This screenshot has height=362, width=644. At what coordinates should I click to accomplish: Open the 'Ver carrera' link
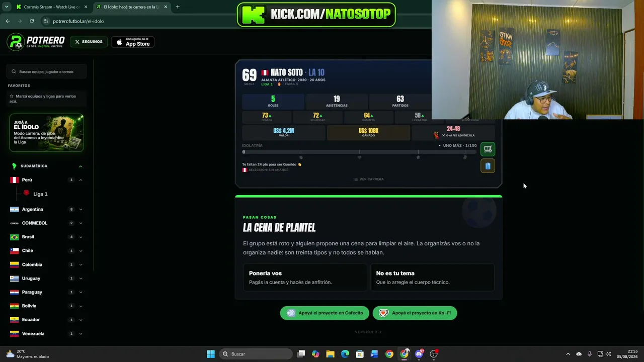point(368,179)
